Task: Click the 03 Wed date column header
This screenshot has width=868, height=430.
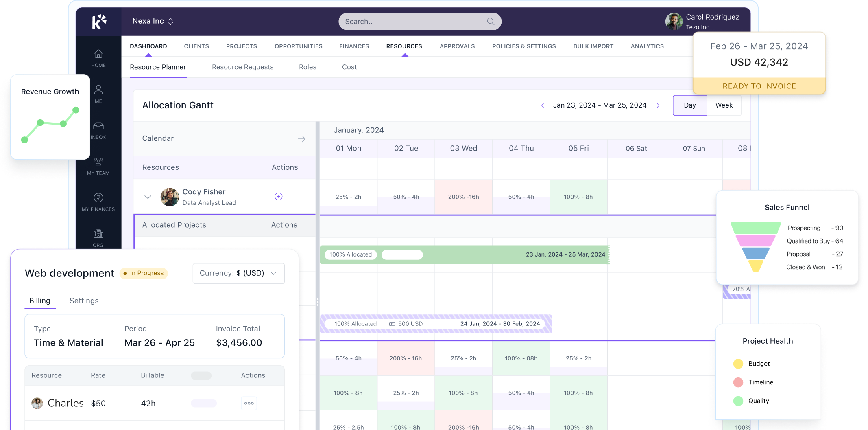Action: pyautogui.click(x=464, y=149)
